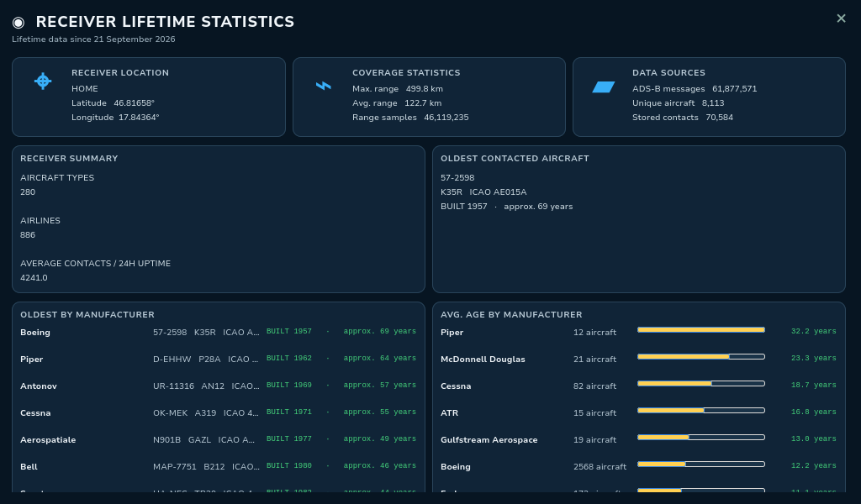The width and height of the screenshot is (861, 504).
Task: Select the Antonov manufacturer name
Action: point(39,386)
